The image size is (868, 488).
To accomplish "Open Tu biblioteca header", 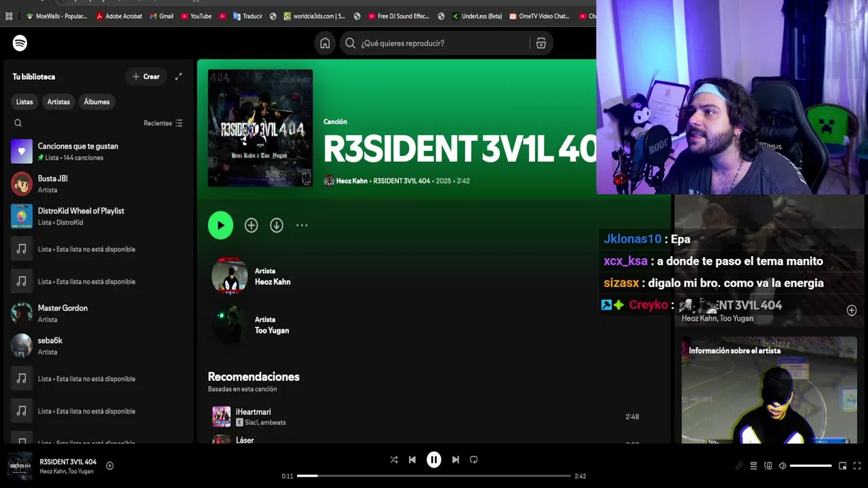I will [34, 77].
